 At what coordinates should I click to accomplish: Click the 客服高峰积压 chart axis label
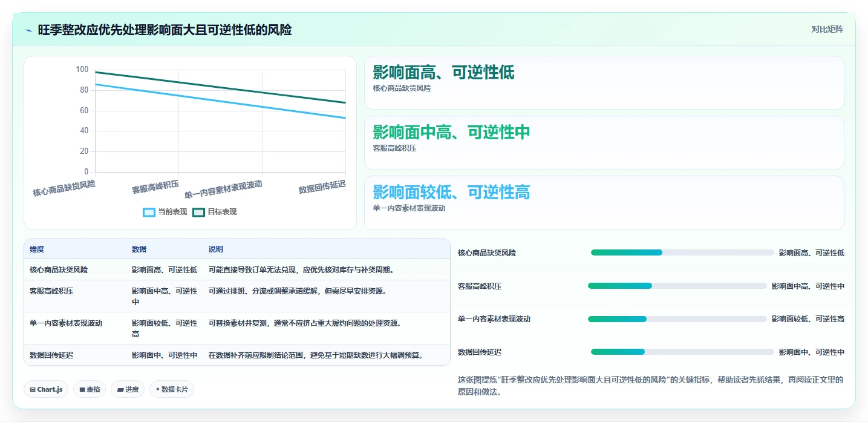click(155, 187)
